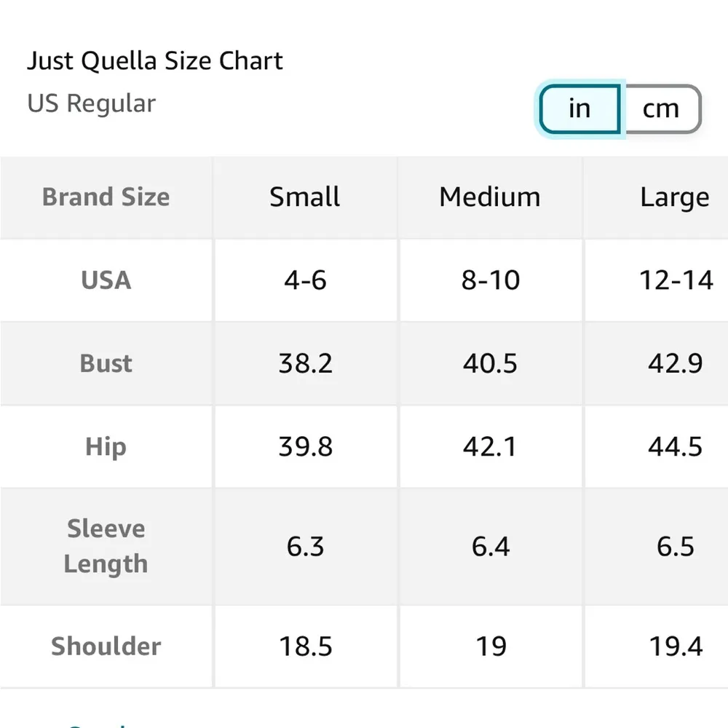Click the Hip row label
Viewport: 728px width, 728px height.
(106, 446)
